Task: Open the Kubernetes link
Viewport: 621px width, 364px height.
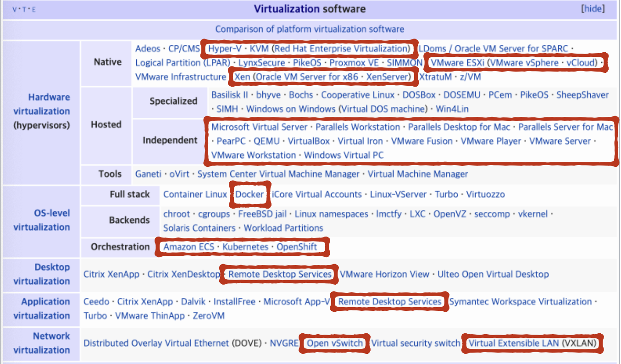Action: (245, 247)
